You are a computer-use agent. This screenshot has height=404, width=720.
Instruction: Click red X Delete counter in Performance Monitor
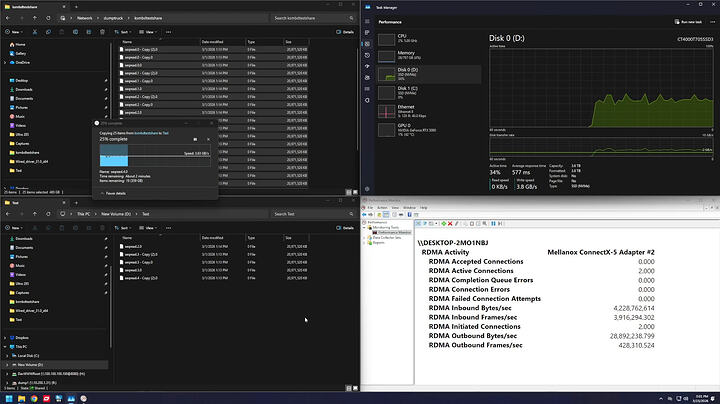click(x=450, y=224)
